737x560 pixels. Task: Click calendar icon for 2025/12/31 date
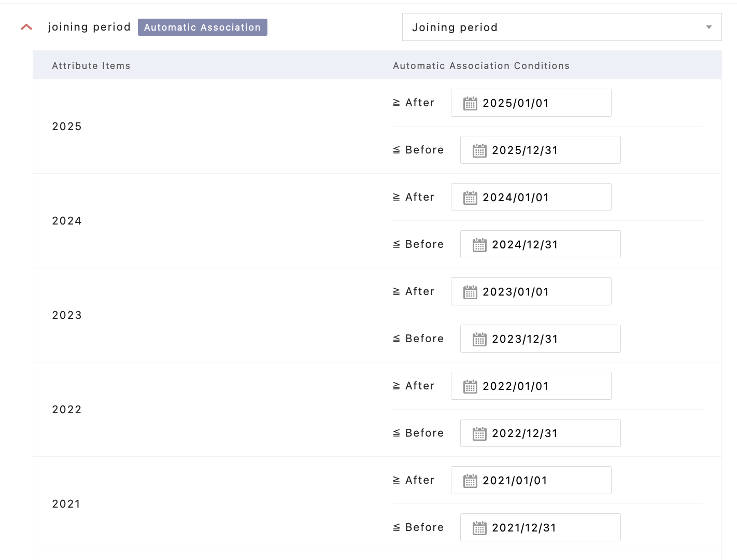[x=479, y=150]
